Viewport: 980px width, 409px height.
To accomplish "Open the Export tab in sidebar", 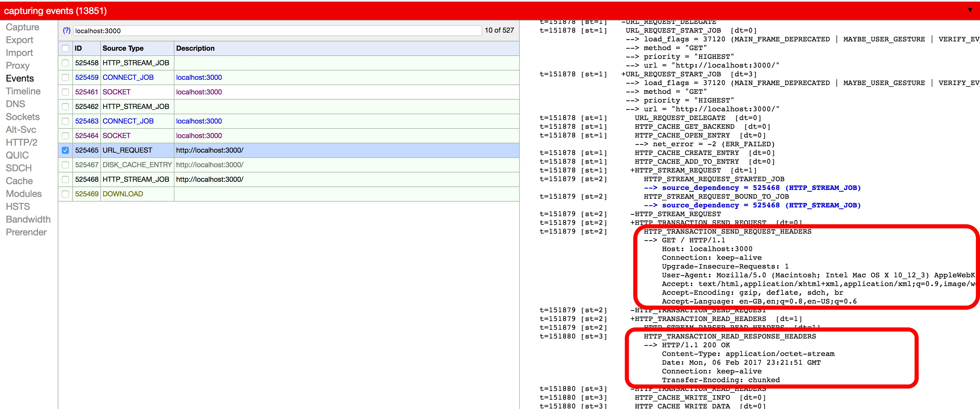I will (20, 40).
